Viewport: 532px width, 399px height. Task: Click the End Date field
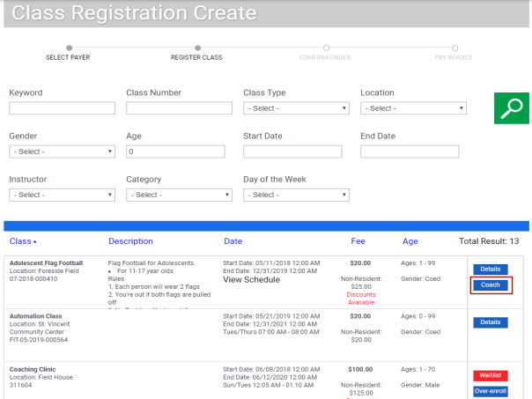[410, 151]
